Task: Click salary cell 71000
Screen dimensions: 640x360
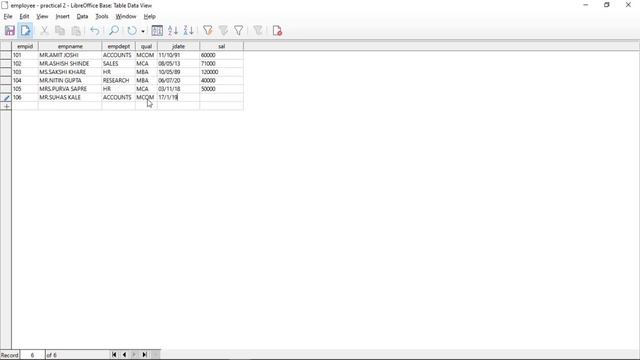Action: (222, 63)
